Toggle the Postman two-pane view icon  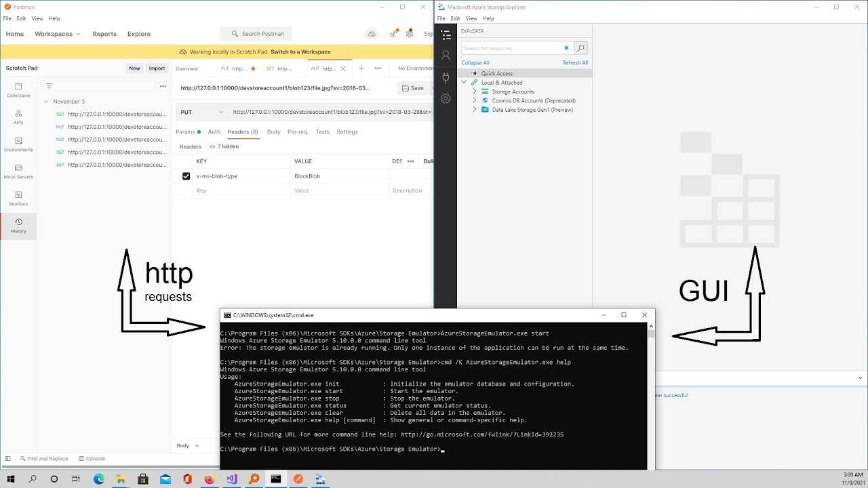pyautogui.click(x=8, y=459)
